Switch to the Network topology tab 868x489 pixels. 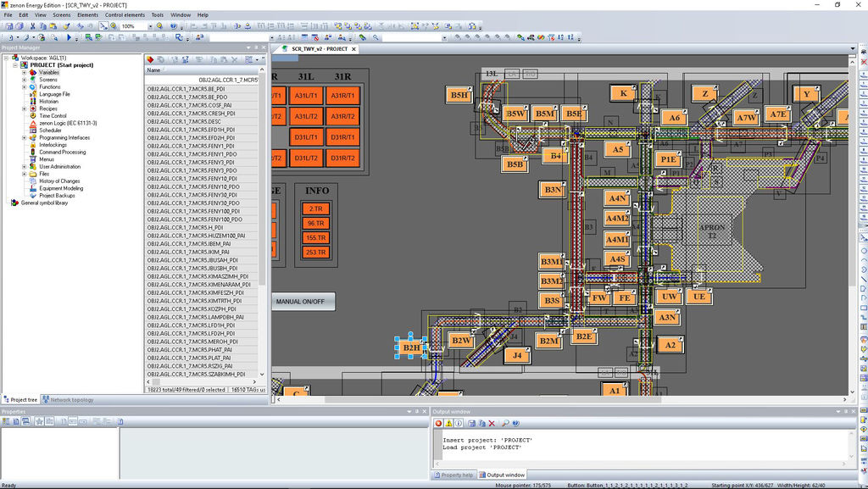[x=71, y=399]
